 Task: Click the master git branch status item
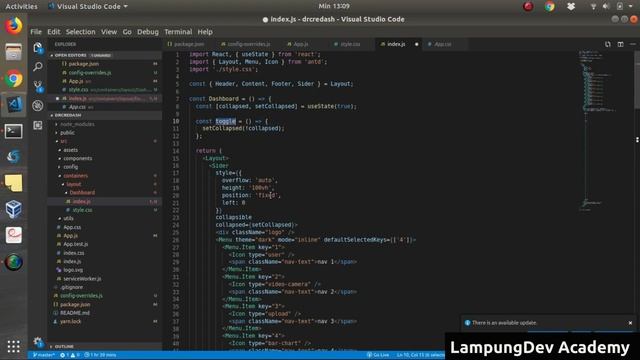point(44,355)
